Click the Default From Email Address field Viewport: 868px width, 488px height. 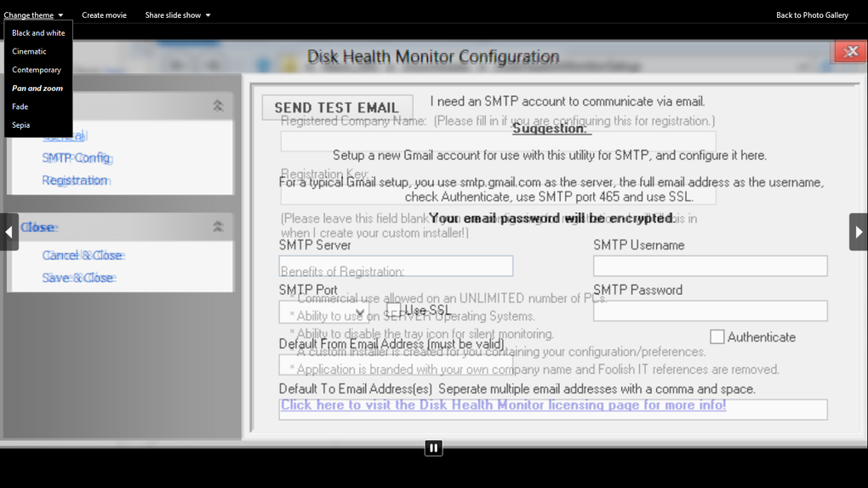pos(396,365)
